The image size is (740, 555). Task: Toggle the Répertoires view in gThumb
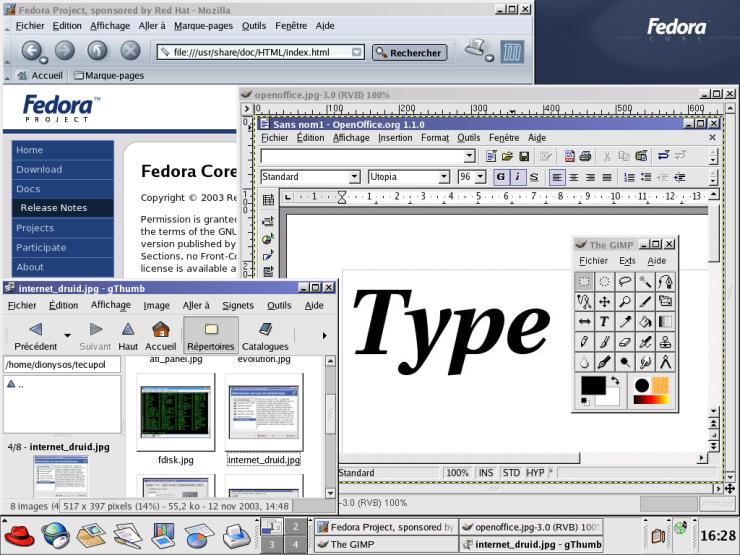pos(211,336)
